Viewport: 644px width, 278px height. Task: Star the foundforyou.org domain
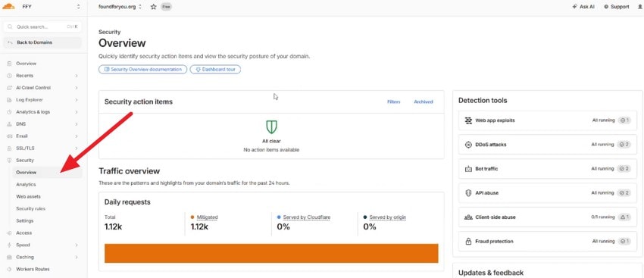pyautogui.click(x=154, y=7)
